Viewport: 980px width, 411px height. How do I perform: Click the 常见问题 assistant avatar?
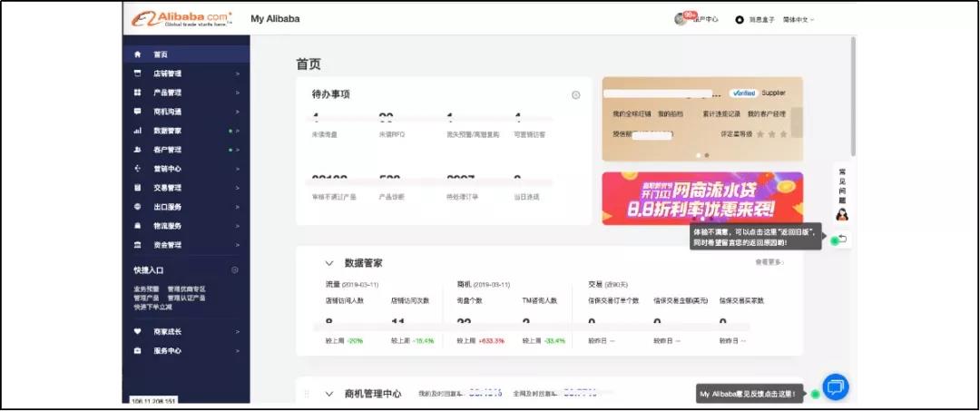[842, 214]
